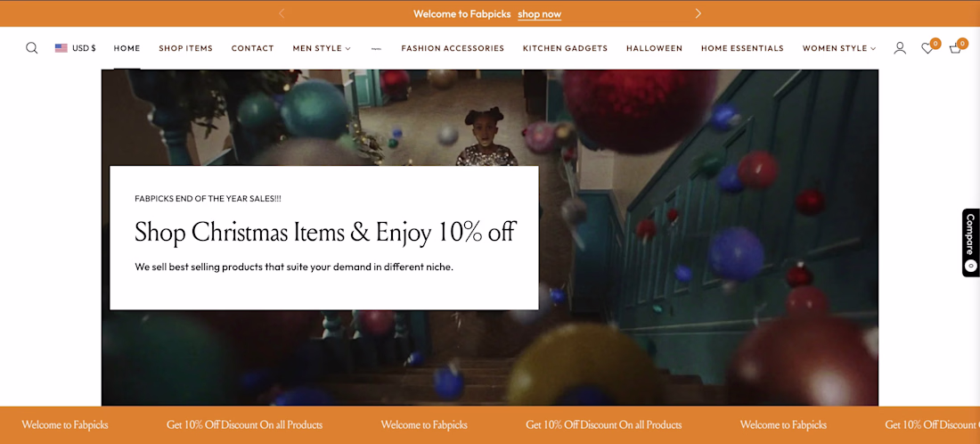
Task: Click the Shop Christmas Items headline
Action: click(325, 232)
